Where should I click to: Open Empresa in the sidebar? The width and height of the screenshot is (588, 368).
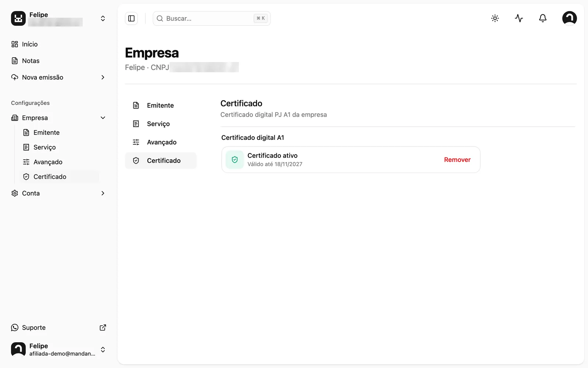coord(35,118)
